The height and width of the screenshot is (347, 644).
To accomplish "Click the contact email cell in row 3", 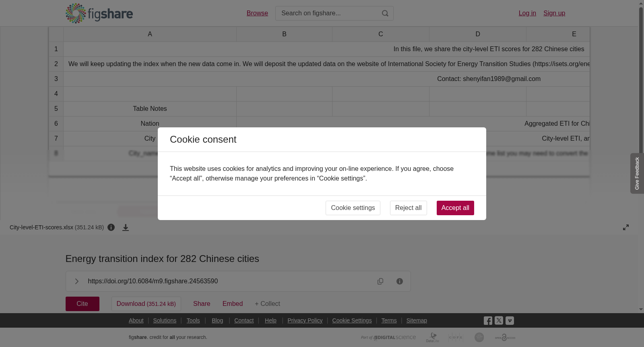I will coord(326,79).
